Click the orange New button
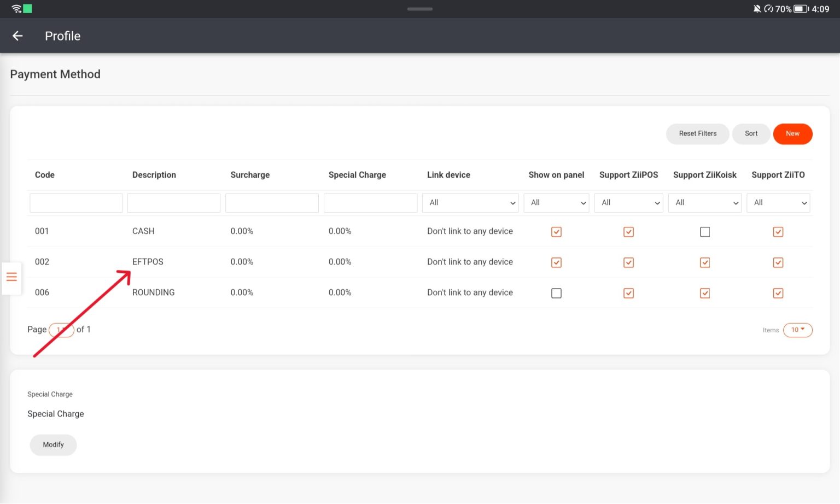840x504 pixels. click(x=792, y=134)
